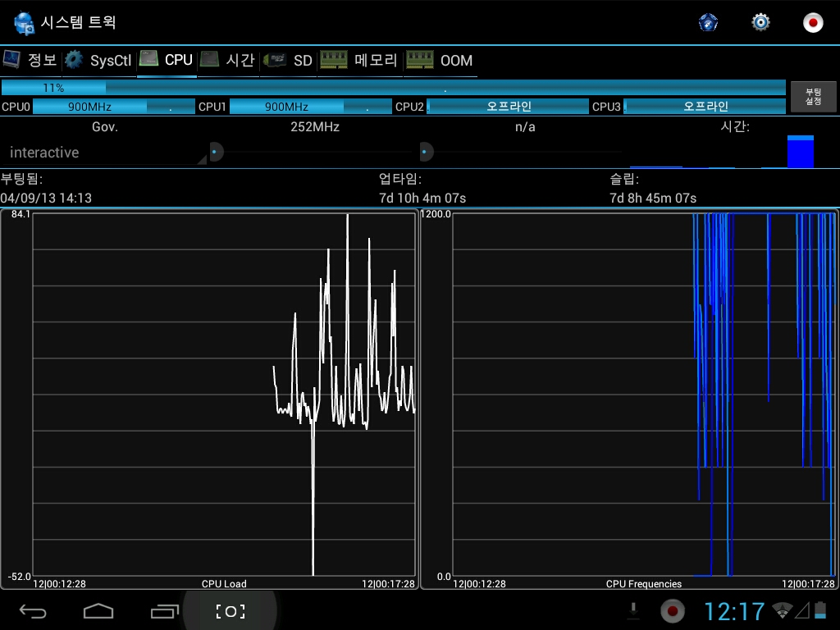
Task: Tap the record icon in the status tray
Action: 673,611
